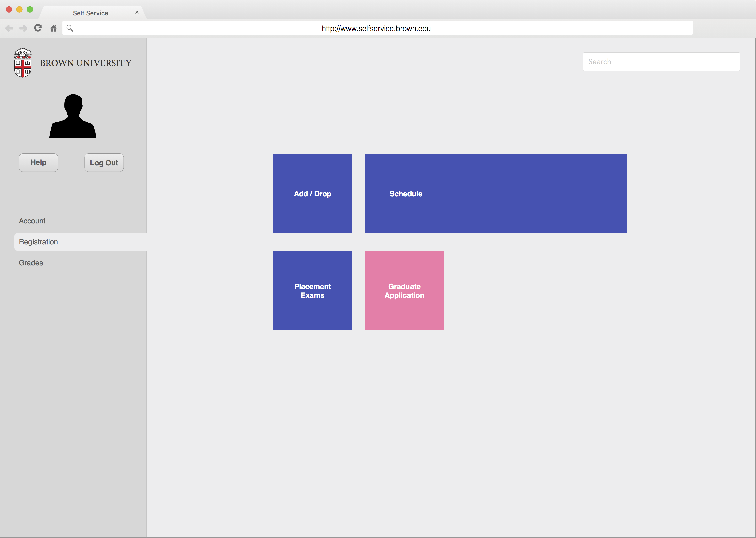Open the Graduate Application tile
This screenshot has width=756, height=538.
tap(404, 291)
